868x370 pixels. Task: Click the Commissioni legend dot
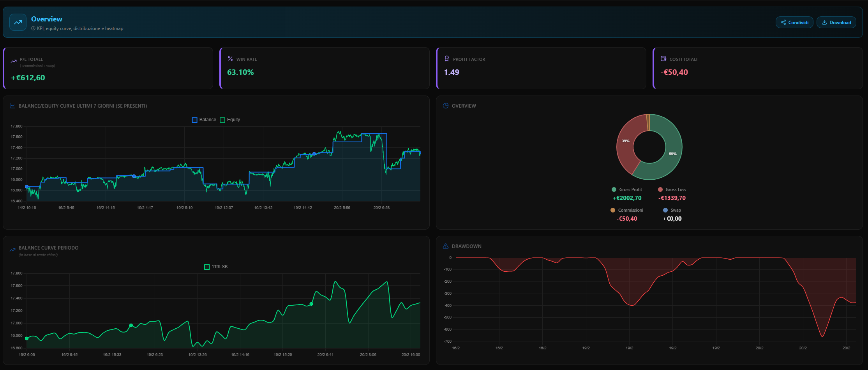[x=613, y=210]
